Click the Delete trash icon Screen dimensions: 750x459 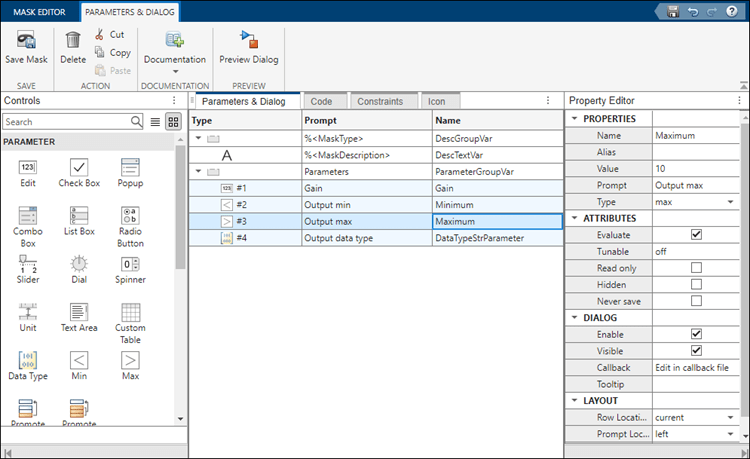73,40
